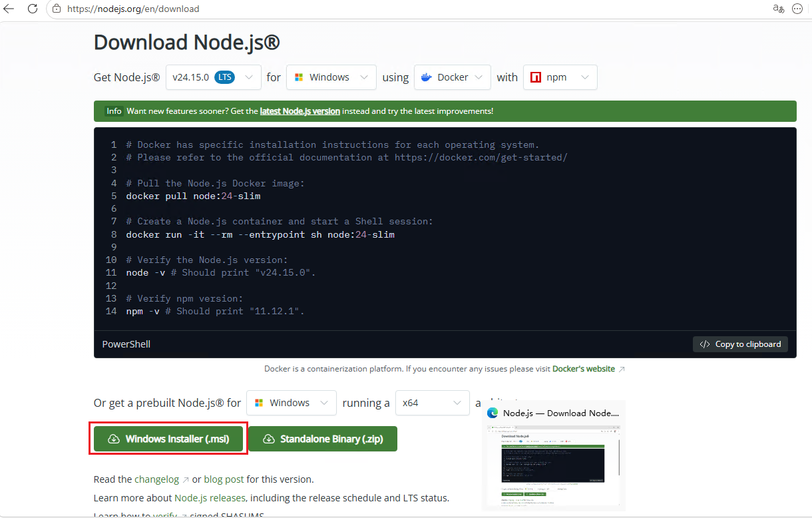Viewport: 812px width, 518px height.
Task: Click the download icon on Standalone Binary button
Action: [x=269, y=439]
